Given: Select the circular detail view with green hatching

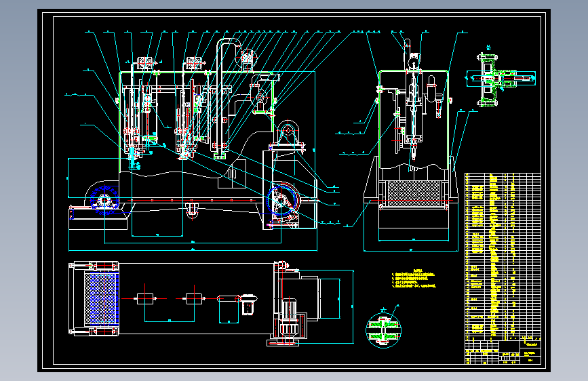Looking at the screenshot, I should coord(383,330).
